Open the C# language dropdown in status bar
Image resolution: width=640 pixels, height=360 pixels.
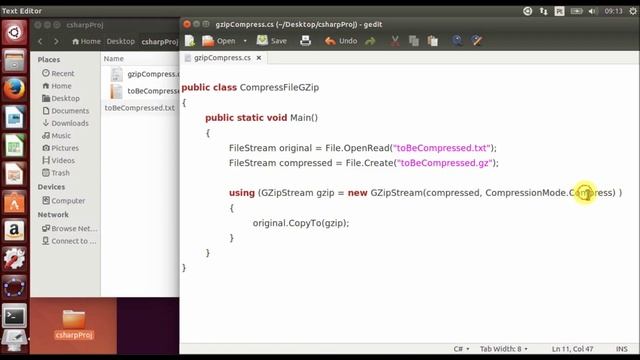click(462, 349)
